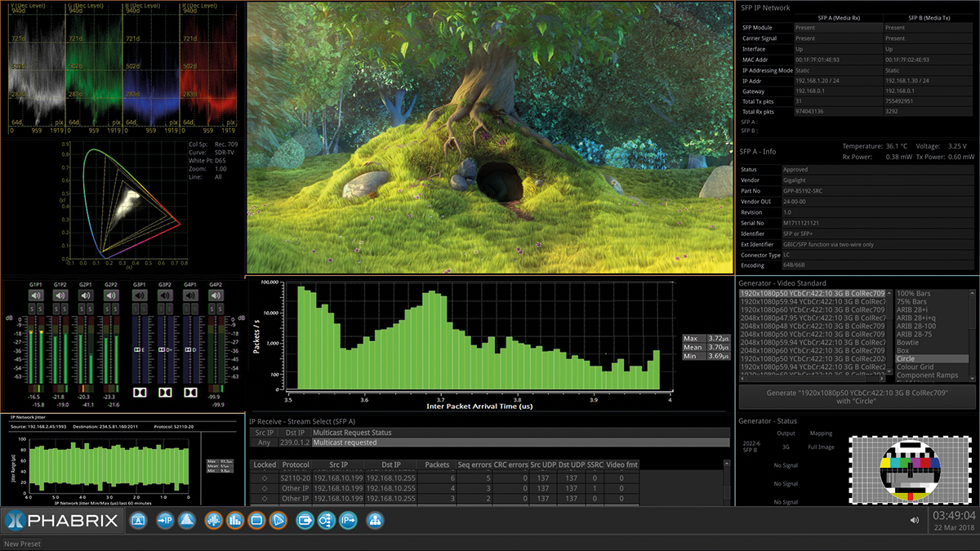Click the Dolby icon under G4P1
Image resolution: width=980 pixels, height=551 pixels.
tap(190, 392)
